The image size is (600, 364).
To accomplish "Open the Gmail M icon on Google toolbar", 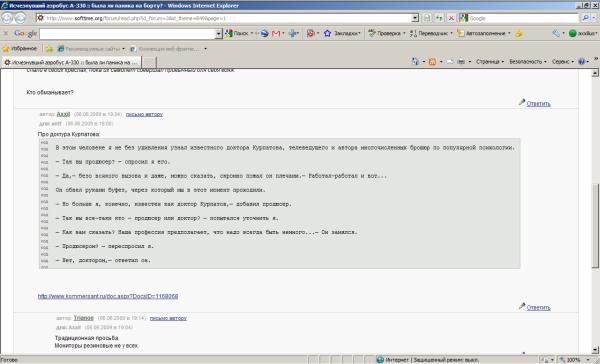I will point(276,34).
